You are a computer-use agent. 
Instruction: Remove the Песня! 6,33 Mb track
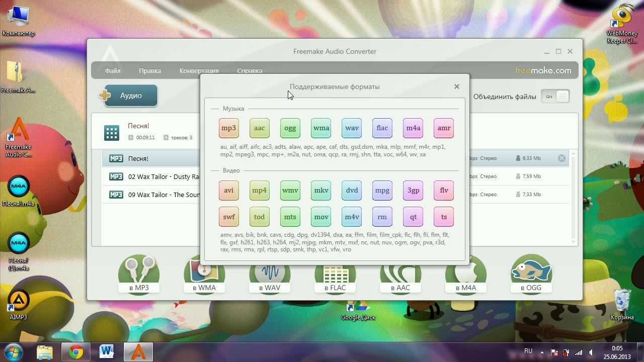561,158
